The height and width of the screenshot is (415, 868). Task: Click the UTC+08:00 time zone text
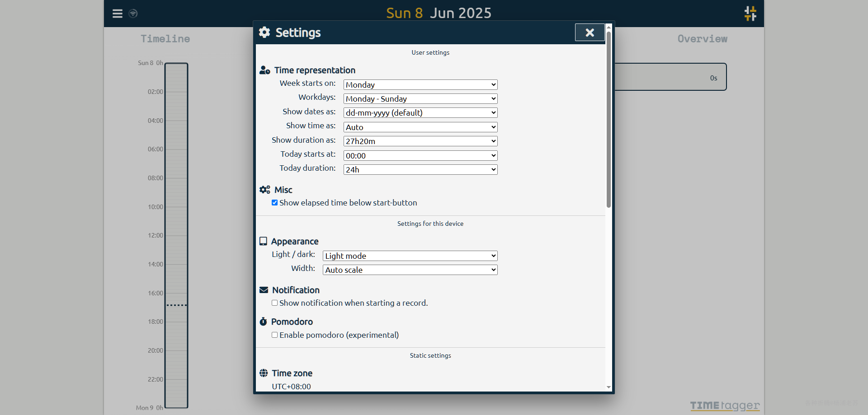click(292, 387)
